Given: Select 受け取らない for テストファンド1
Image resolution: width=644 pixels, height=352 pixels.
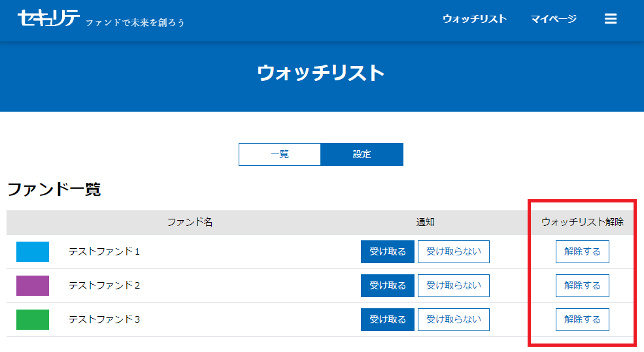Looking at the screenshot, I should 453,251.
